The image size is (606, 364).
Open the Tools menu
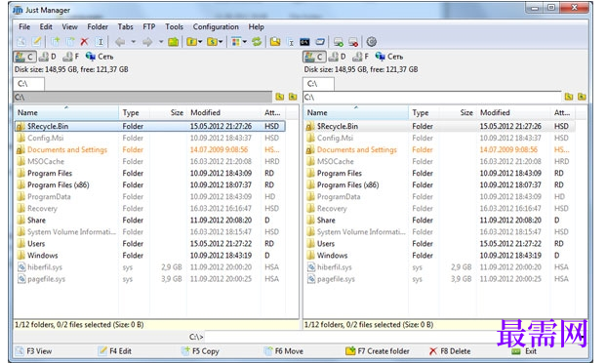pyautogui.click(x=174, y=26)
